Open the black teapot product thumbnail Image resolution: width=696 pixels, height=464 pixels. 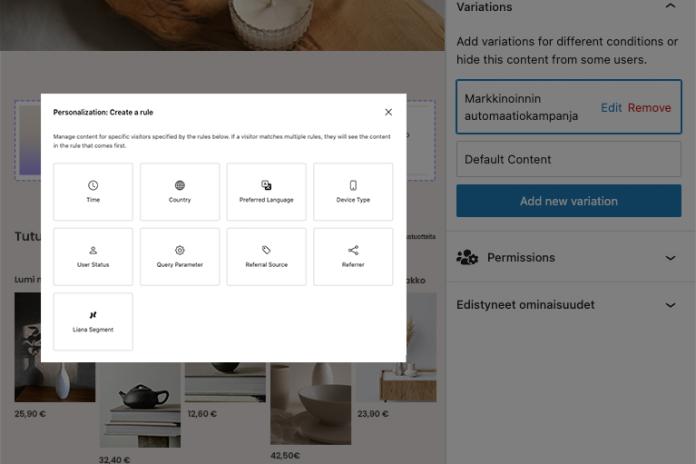[x=140, y=405]
